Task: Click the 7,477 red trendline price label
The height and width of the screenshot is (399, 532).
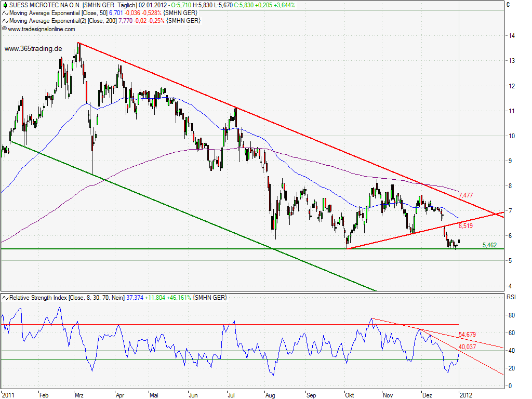Action: pos(465,195)
